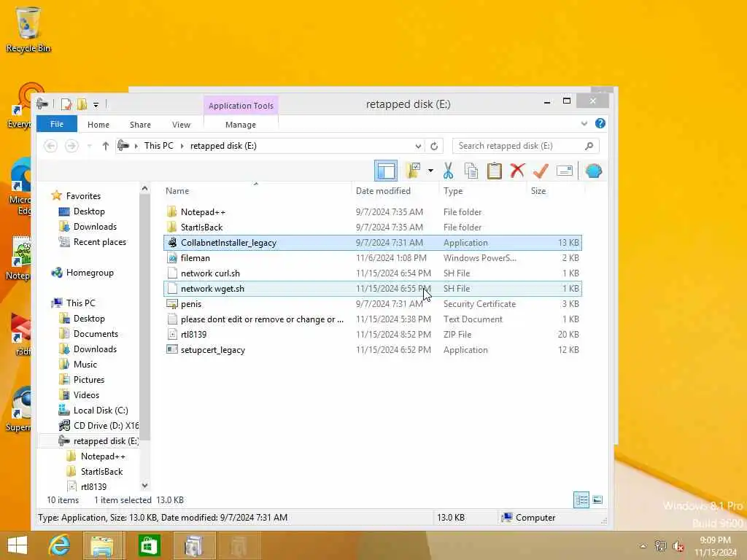
Task: Paste using clipboard toolbar icon
Action: tap(494, 171)
